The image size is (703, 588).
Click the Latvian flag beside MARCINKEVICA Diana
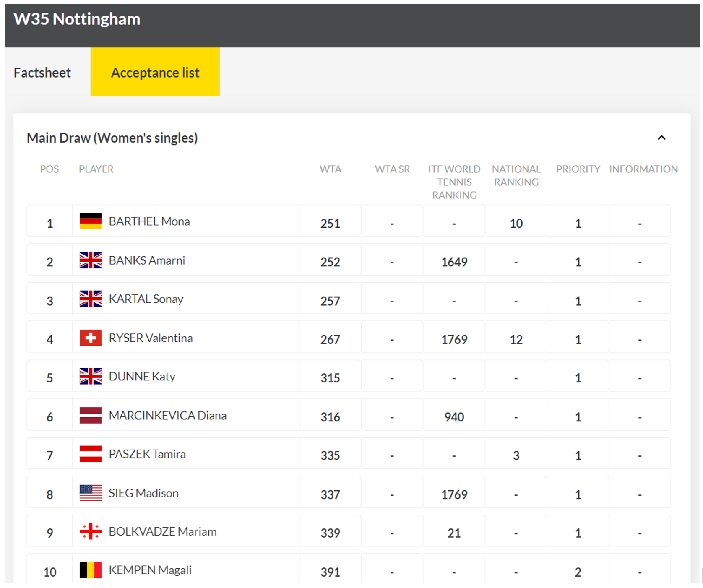click(x=91, y=415)
